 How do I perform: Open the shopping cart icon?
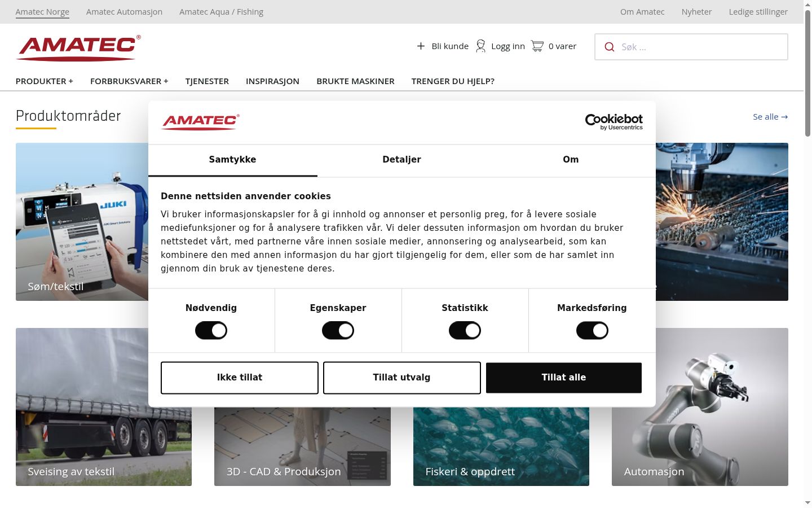pyautogui.click(x=537, y=46)
